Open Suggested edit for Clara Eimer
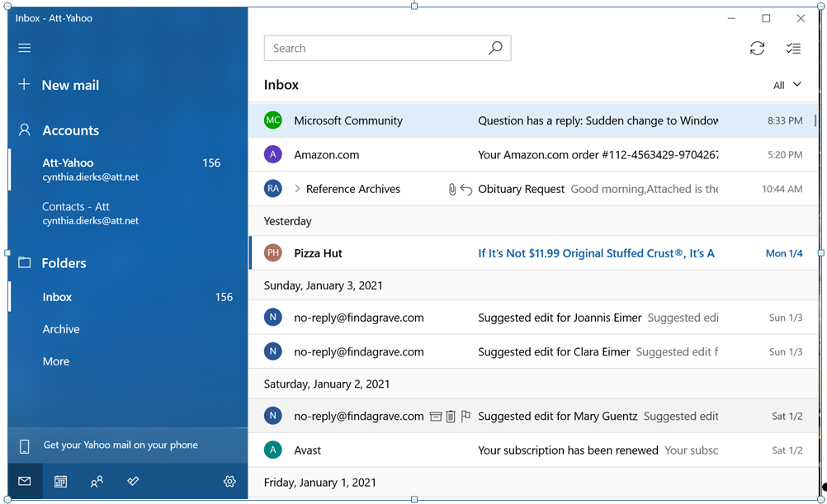827x504 pixels. tap(532, 351)
